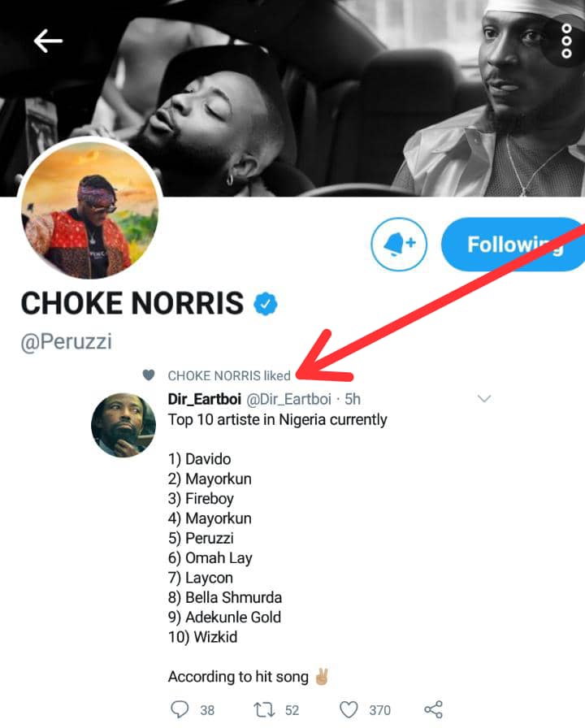Reply to the Top 10 artiste tweet
The image size is (585, 728).
click(180, 709)
